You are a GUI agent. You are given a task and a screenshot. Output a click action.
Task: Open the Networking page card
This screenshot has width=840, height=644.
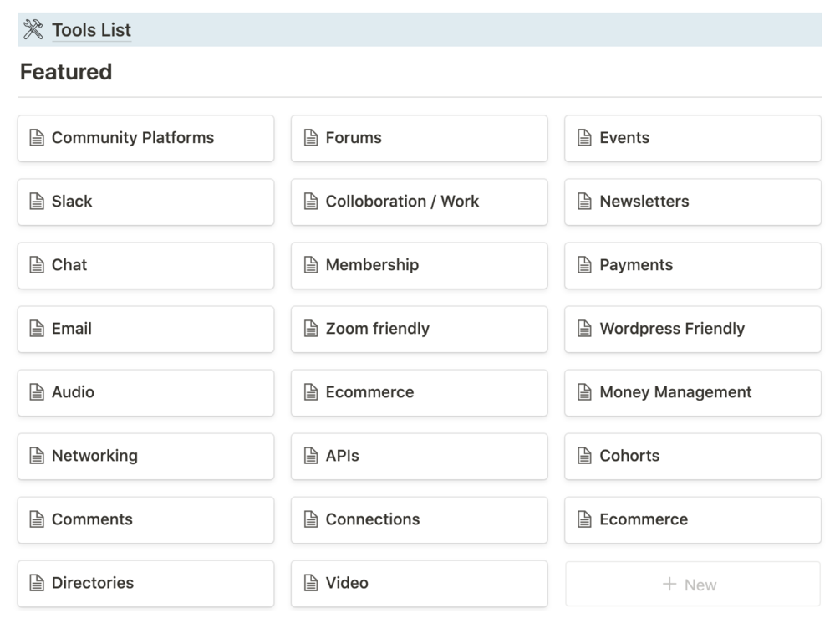coord(145,456)
